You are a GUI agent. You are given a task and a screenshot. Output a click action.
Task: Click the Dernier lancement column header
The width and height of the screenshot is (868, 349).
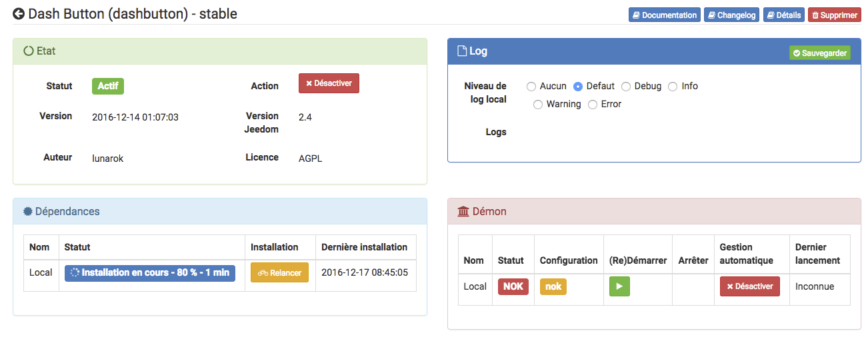point(817,254)
